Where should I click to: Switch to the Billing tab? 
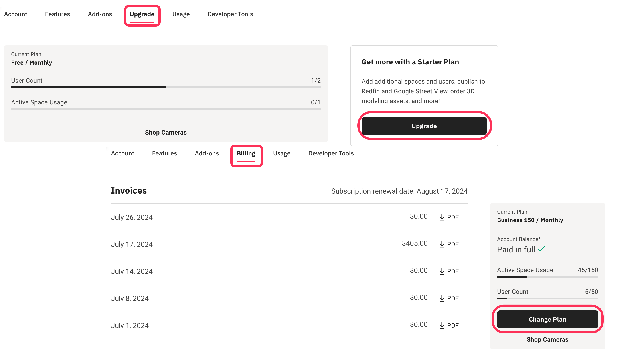246,153
